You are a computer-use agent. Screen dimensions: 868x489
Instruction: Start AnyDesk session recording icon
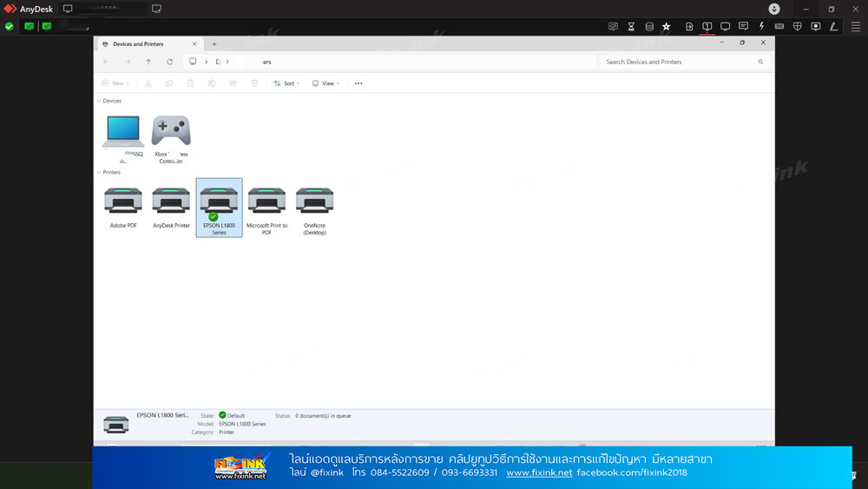tap(815, 27)
